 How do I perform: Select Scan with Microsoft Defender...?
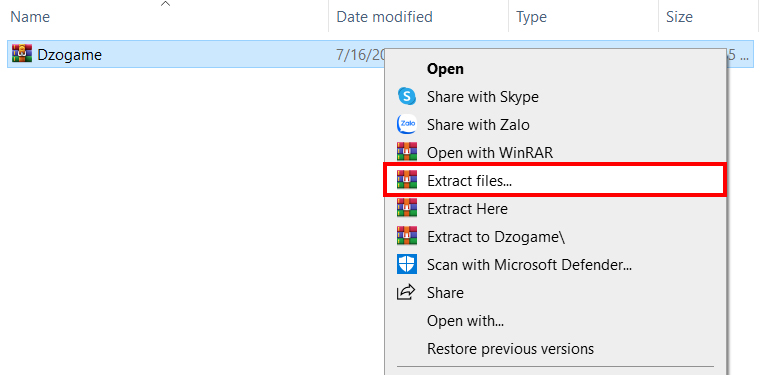555,264
